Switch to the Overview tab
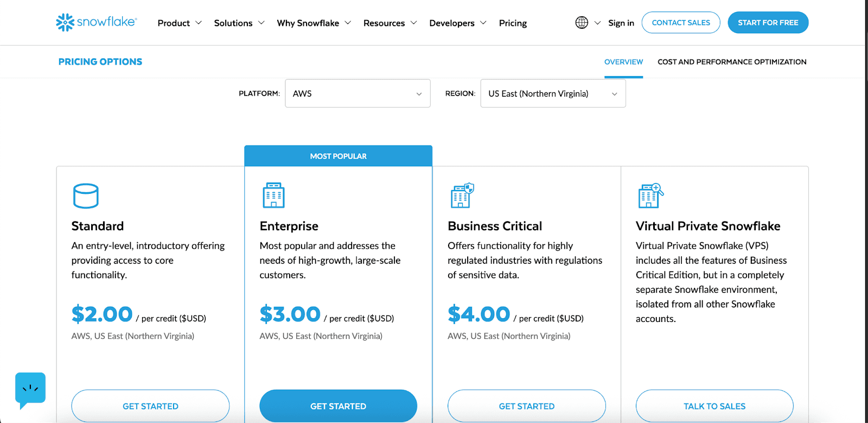868x423 pixels. (623, 62)
